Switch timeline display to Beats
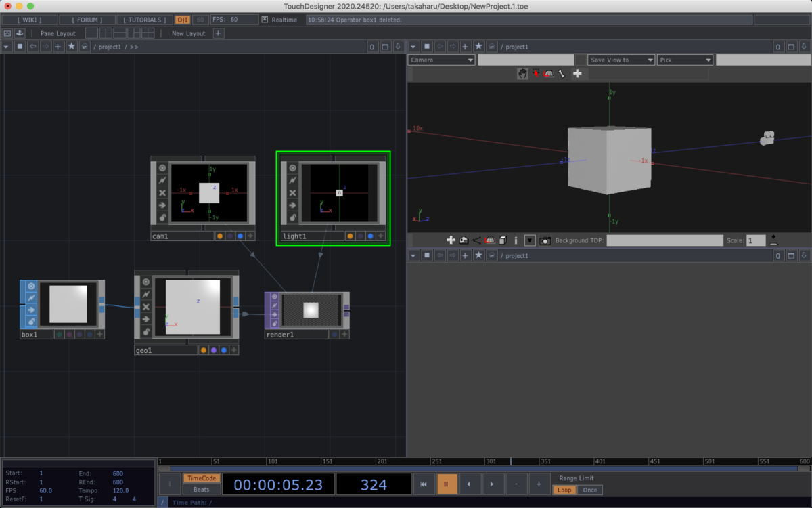The image size is (812, 508). [202, 490]
